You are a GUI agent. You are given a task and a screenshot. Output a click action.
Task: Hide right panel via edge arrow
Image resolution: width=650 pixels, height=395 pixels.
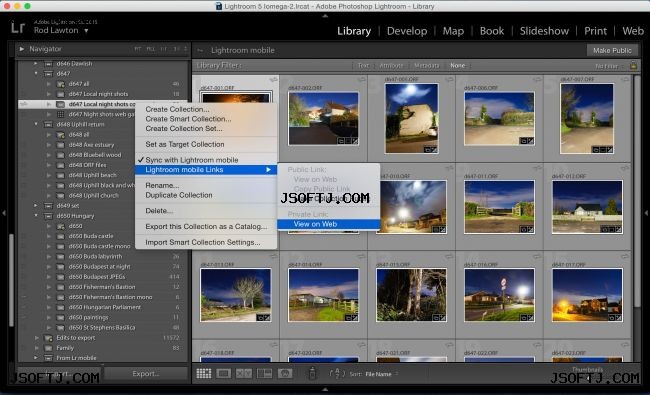pos(646,213)
